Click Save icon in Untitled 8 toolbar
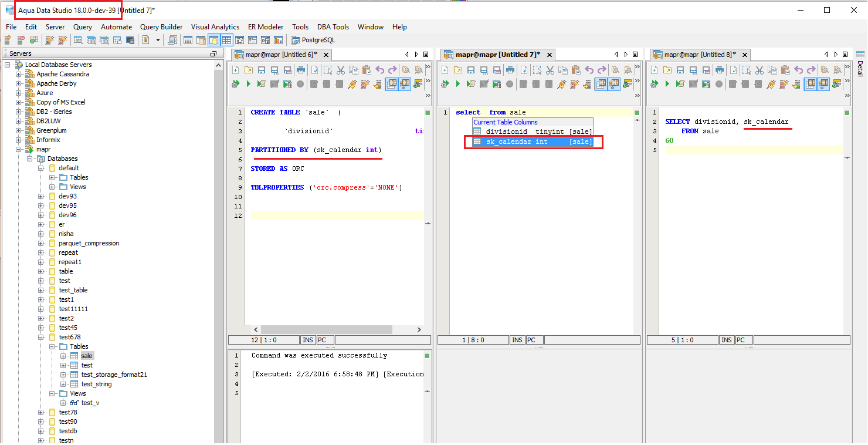 tap(681, 70)
